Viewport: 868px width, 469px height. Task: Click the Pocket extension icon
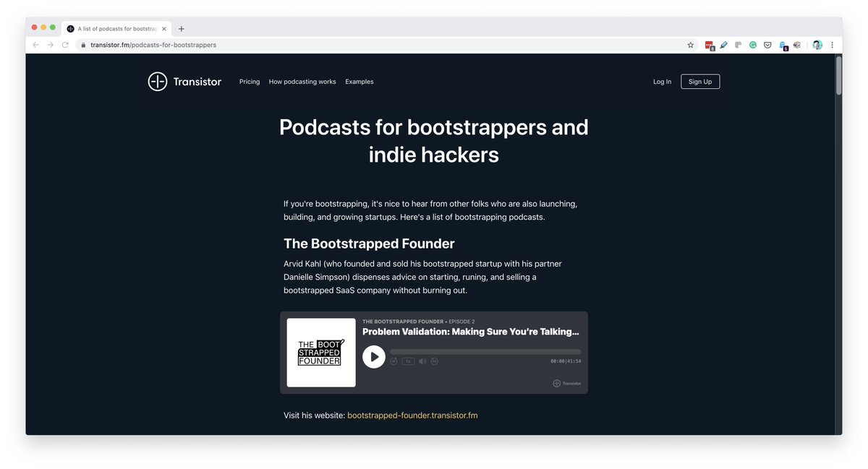tap(767, 45)
